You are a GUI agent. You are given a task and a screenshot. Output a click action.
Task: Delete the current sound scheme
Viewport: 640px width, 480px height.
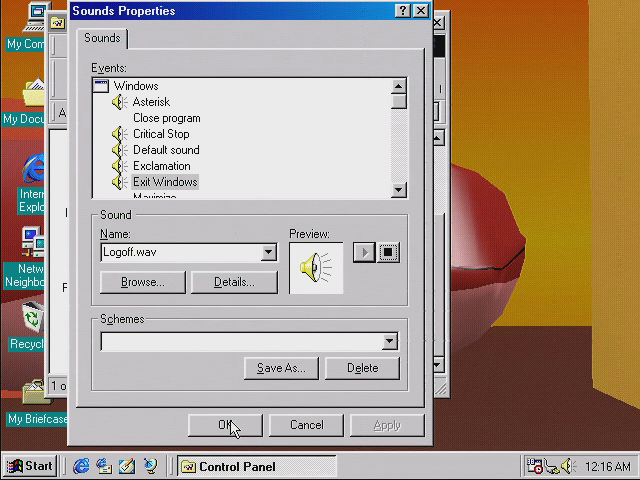tap(362, 368)
